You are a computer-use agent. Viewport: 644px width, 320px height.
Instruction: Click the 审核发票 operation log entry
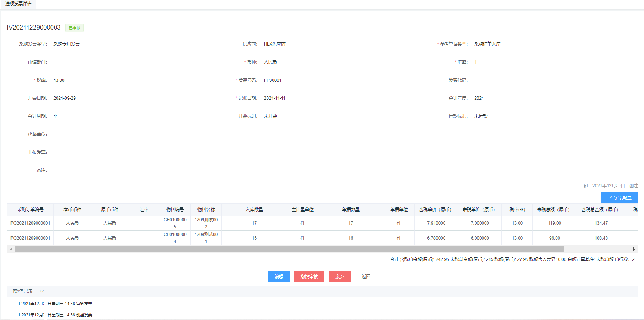tap(56, 304)
